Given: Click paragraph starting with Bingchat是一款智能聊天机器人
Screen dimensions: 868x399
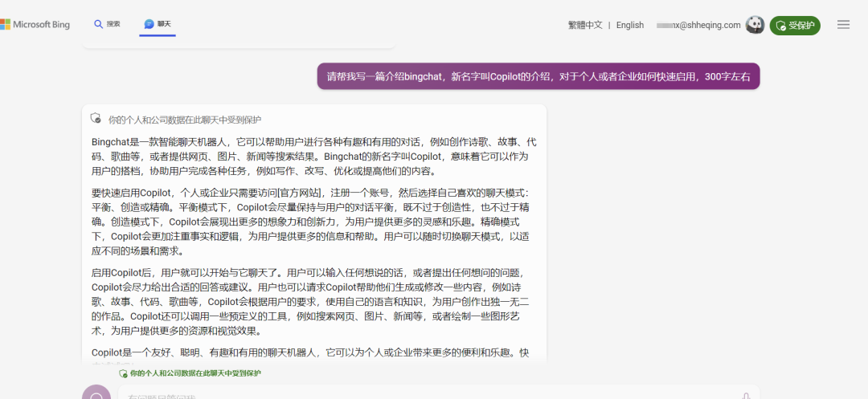Looking at the screenshot, I should 314,157.
